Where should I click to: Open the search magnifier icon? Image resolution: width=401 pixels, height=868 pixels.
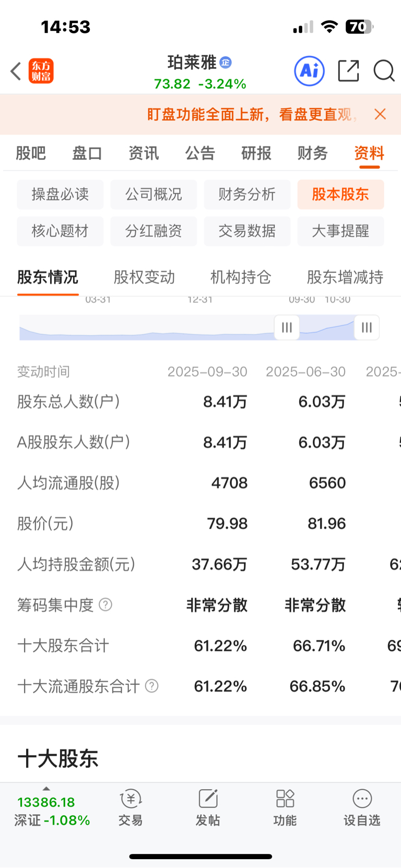click(x=384, y=70)
